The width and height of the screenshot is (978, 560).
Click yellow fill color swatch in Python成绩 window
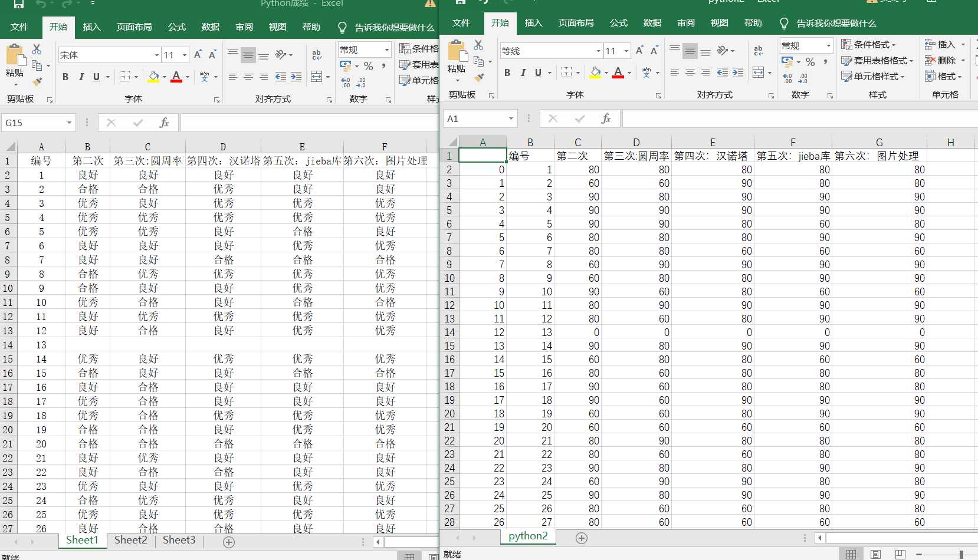[x=153, y=77]
